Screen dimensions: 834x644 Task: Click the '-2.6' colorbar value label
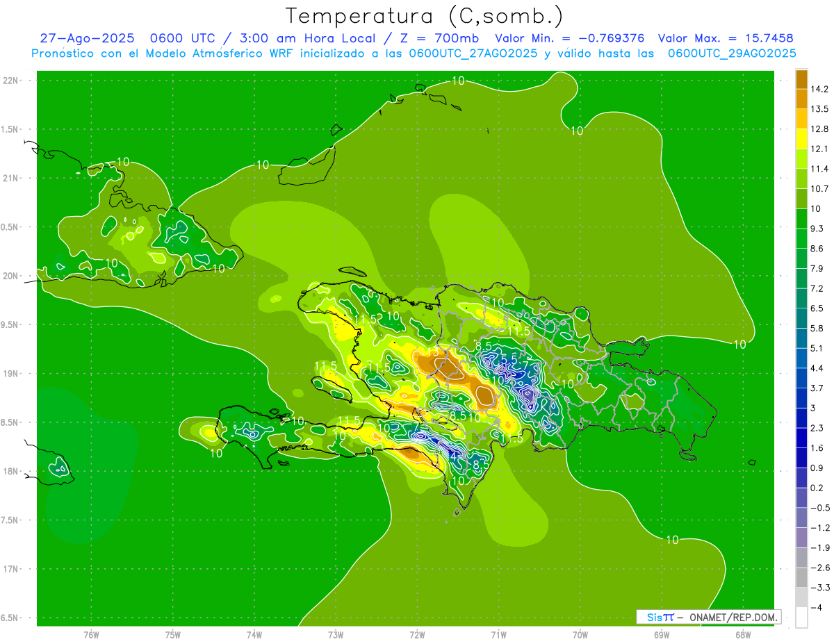coord(819,568)
